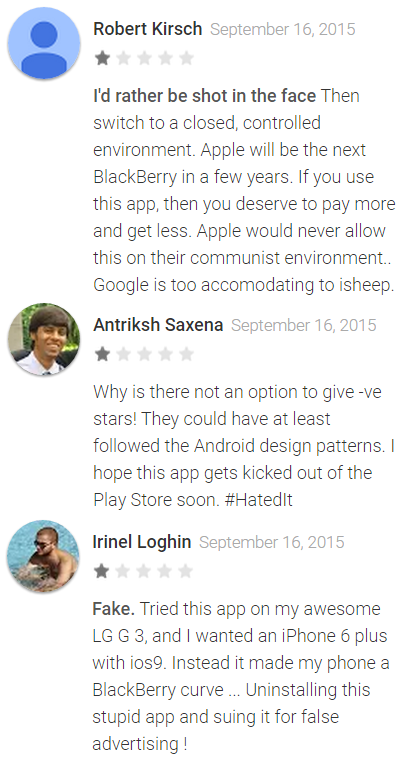Viewport: 410px width, 765px height.
Task: Click the date next to Irinel Loghin
Action: coord(272,543)
